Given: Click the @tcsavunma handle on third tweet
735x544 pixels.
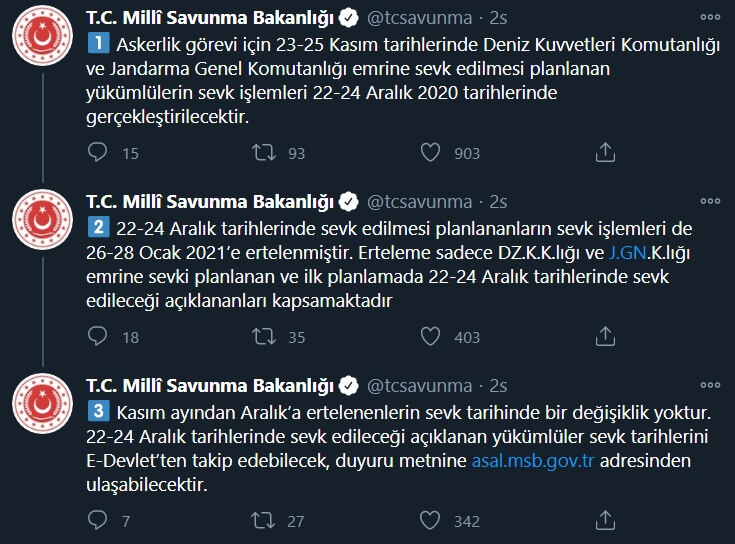Looking at the screenshot, I should tap(420, 386).
